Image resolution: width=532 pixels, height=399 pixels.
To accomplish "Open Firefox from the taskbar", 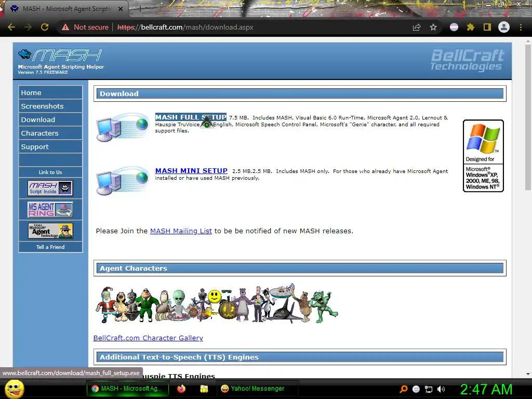I will (181, 389).
